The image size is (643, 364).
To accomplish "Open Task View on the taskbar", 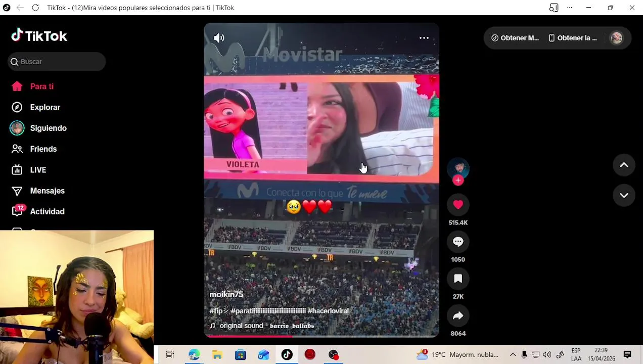I will pyautogui.click(x=170, y=354).
